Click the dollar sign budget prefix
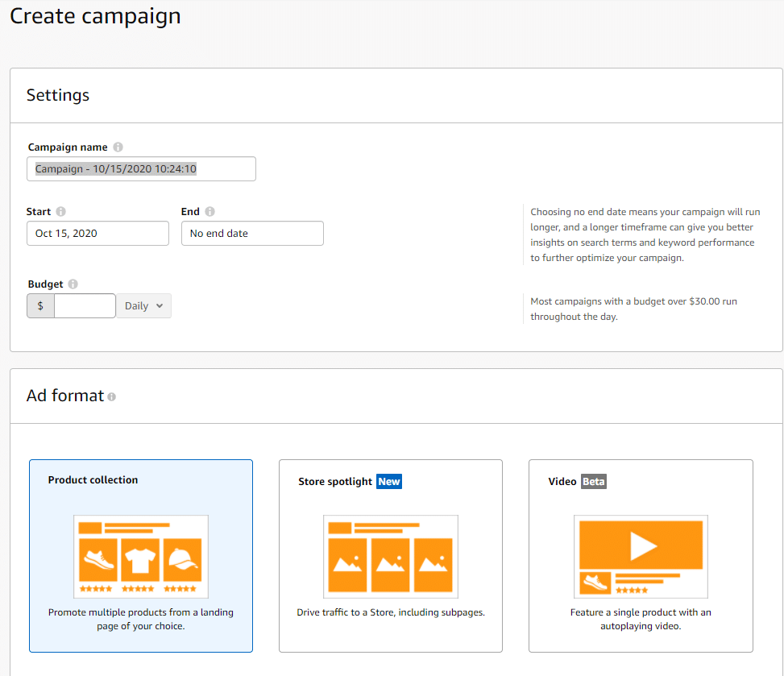 click(40, 306)
